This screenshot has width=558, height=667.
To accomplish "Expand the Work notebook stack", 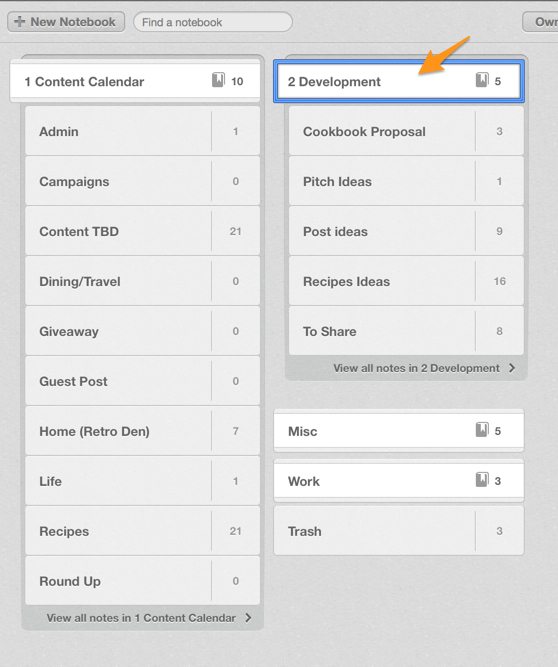I will click(x=399, y=481).
